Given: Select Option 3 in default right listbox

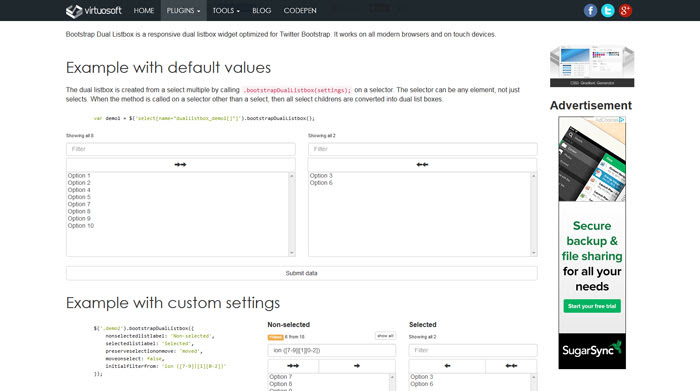Looking at the screenshot, I should point(321,176).
